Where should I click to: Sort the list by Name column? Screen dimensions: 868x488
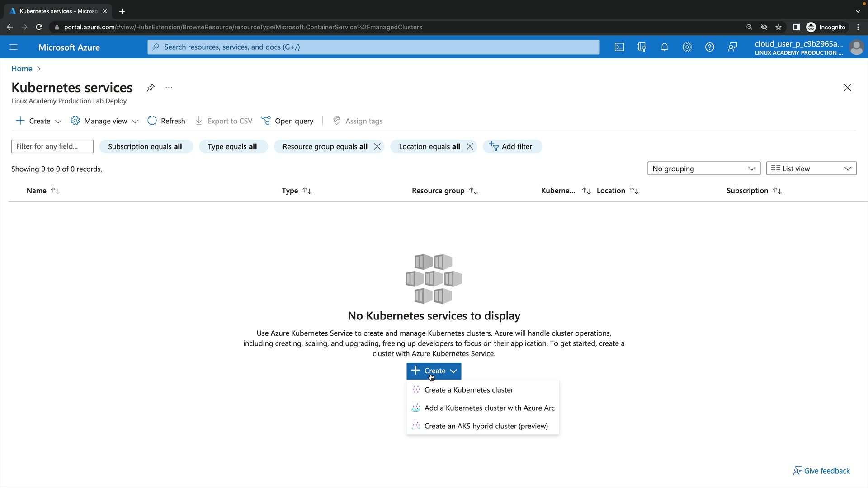(x=37, y=191)
